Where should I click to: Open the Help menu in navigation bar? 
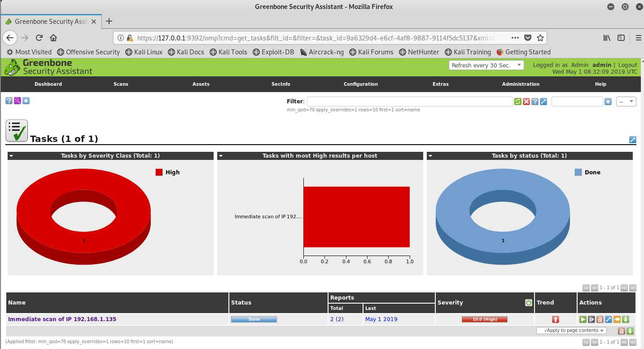tap(600, 84)
